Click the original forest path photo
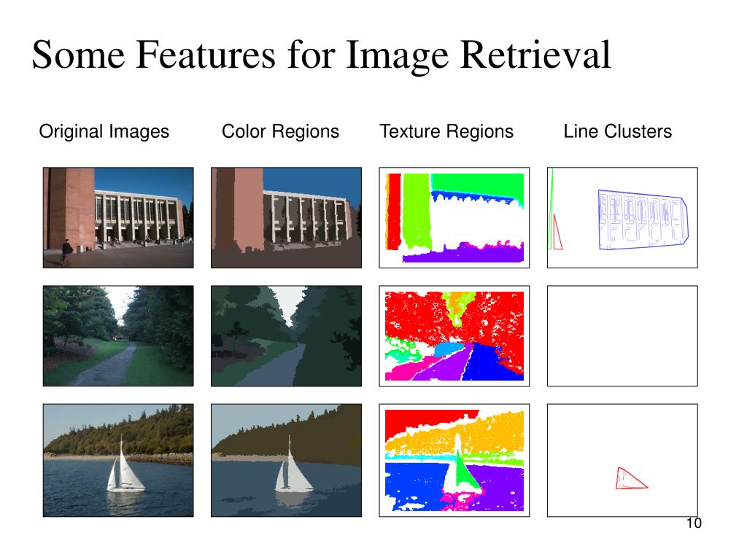 click(118, 335)
